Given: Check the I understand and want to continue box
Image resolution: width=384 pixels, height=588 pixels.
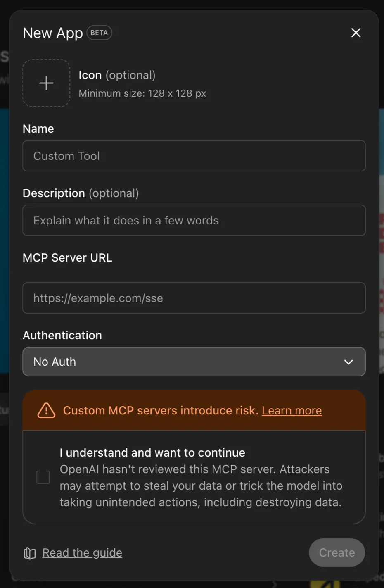Looking at the screenshot, I should 43,477.
